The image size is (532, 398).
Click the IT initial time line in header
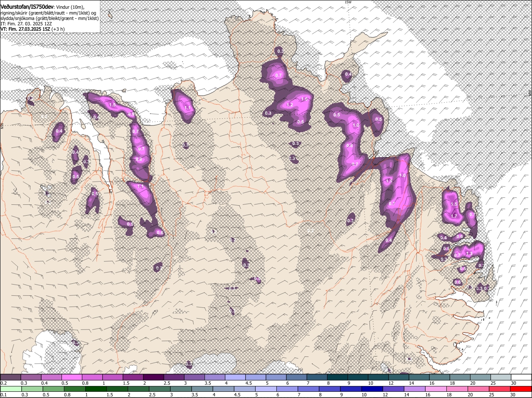[26, 24]
